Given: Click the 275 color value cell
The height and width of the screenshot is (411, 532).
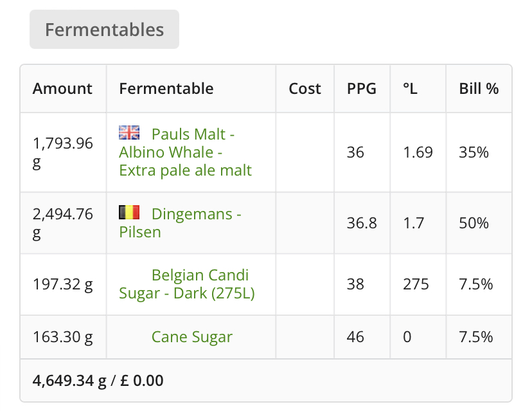Looking at the screenshot, I should click(418, 284).
